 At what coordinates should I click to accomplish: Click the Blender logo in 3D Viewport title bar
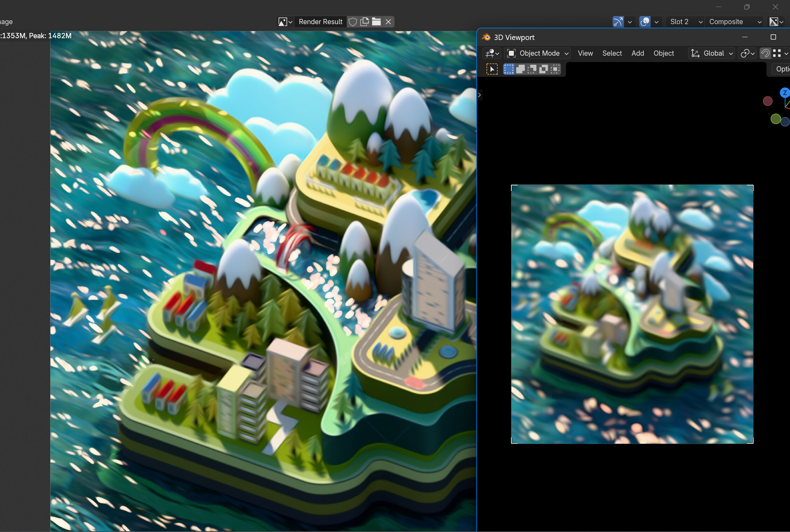pos(486,37)
